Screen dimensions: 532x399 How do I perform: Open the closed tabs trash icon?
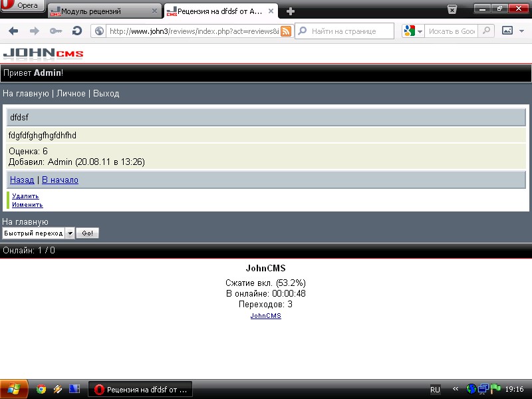click(x=452, y=9)
